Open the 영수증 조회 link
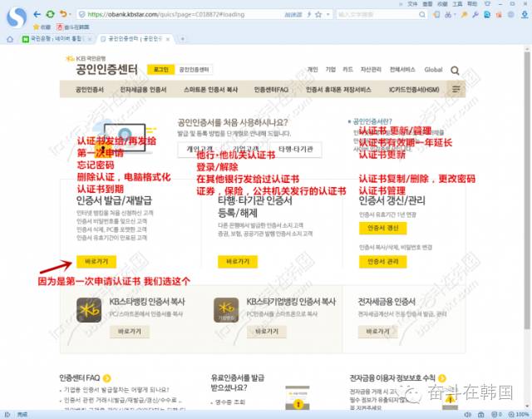This screenshot has height=419, width=532. (x=230, y=402)
